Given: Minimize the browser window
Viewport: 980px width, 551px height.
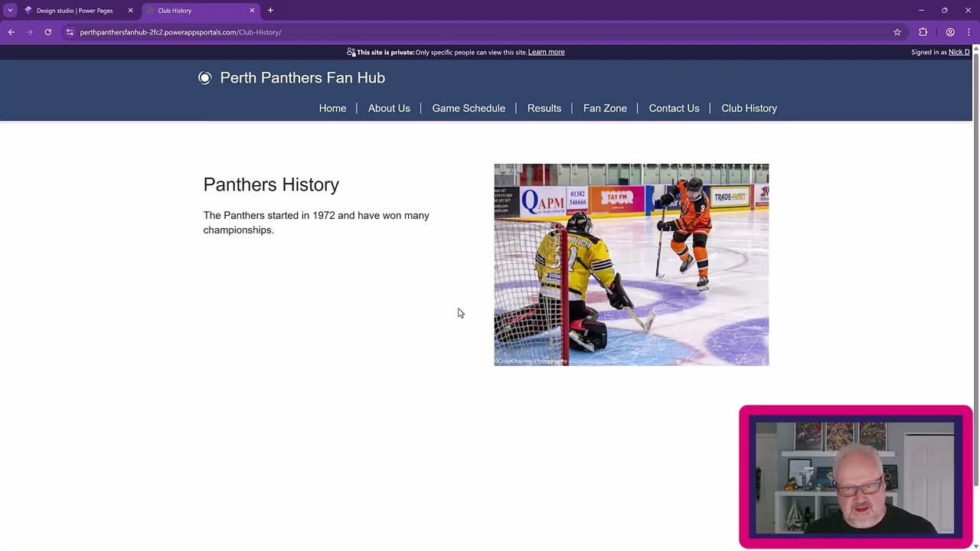Looking at the screenshot, I should point(922,11).
